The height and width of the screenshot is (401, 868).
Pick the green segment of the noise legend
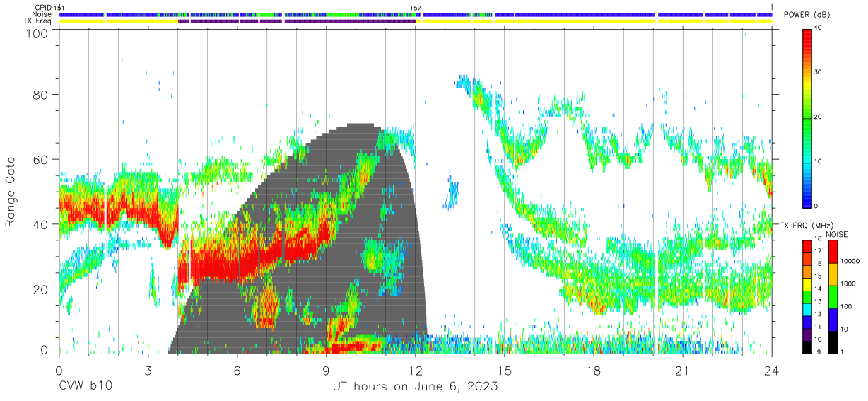(x=833, y=297)
